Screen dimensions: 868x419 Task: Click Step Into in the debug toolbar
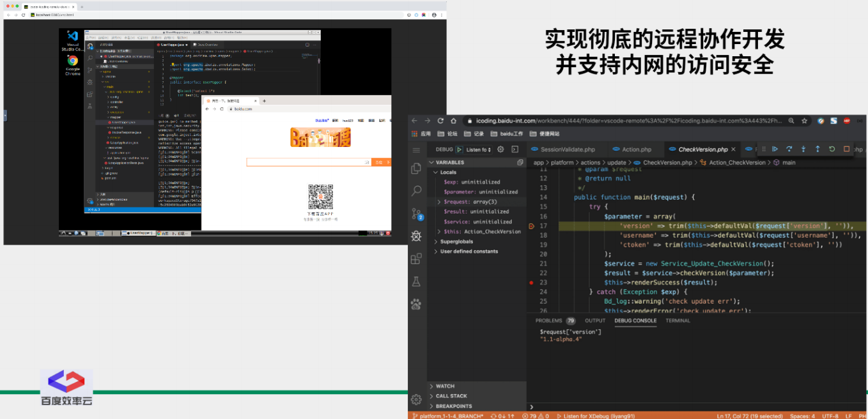coord(803,149)
